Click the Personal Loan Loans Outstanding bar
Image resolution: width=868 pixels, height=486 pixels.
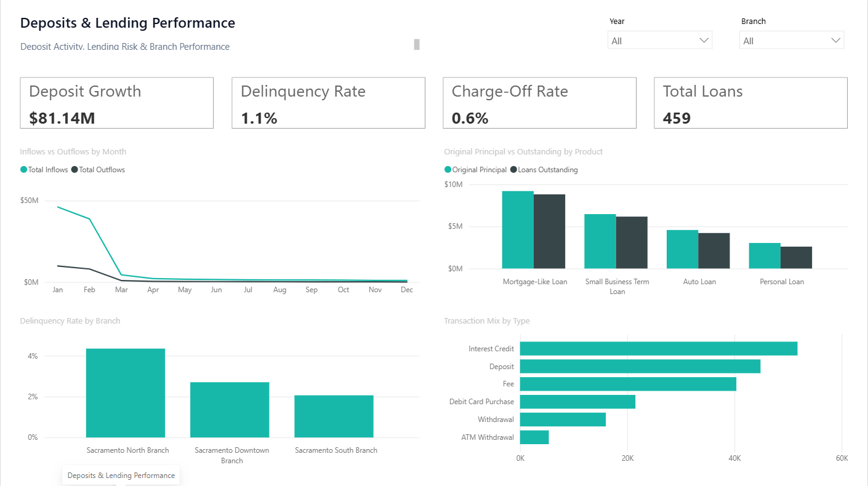click(797, 258)
